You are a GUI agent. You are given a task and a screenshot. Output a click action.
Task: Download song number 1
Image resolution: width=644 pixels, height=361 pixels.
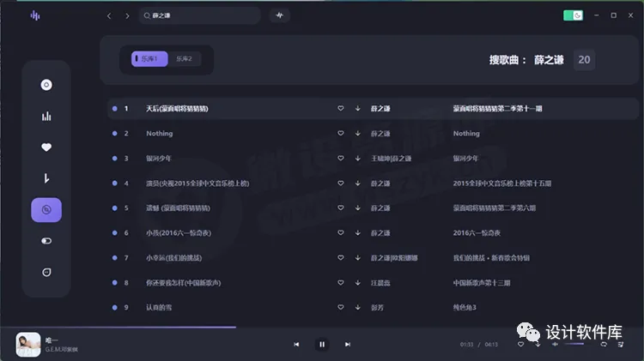(358, 108)
